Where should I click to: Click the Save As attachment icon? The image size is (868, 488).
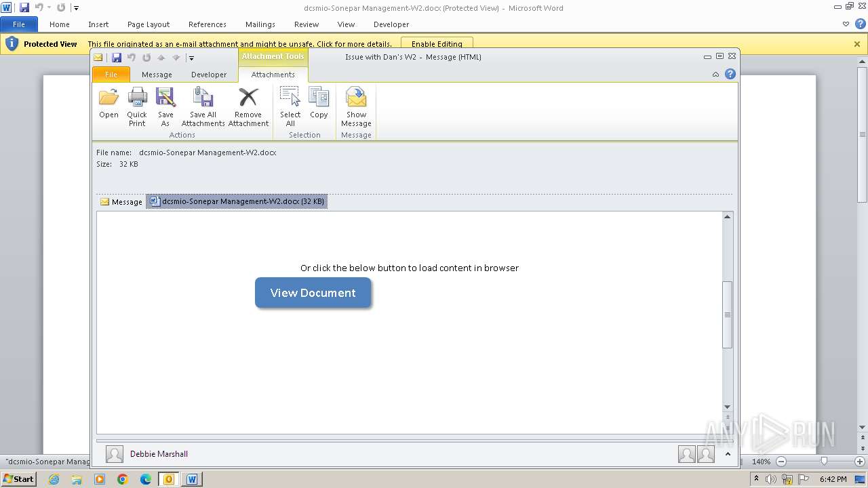click(x=165, y=106)
